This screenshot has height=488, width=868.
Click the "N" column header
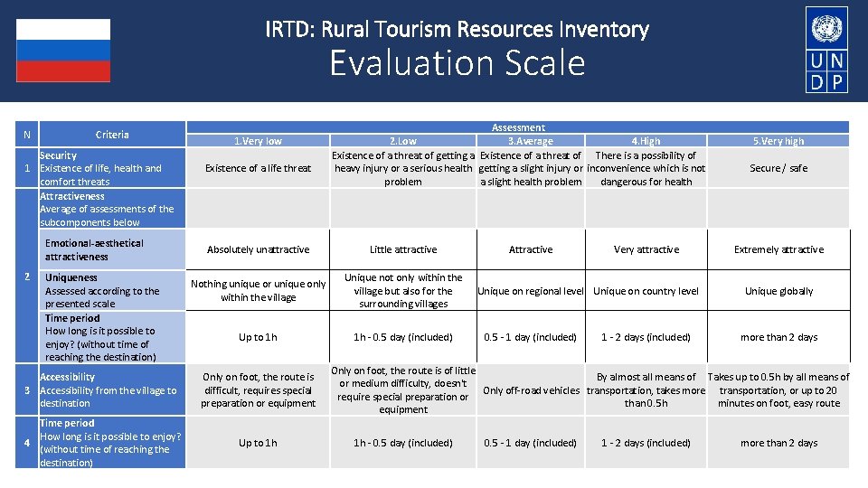pos(26,134)
